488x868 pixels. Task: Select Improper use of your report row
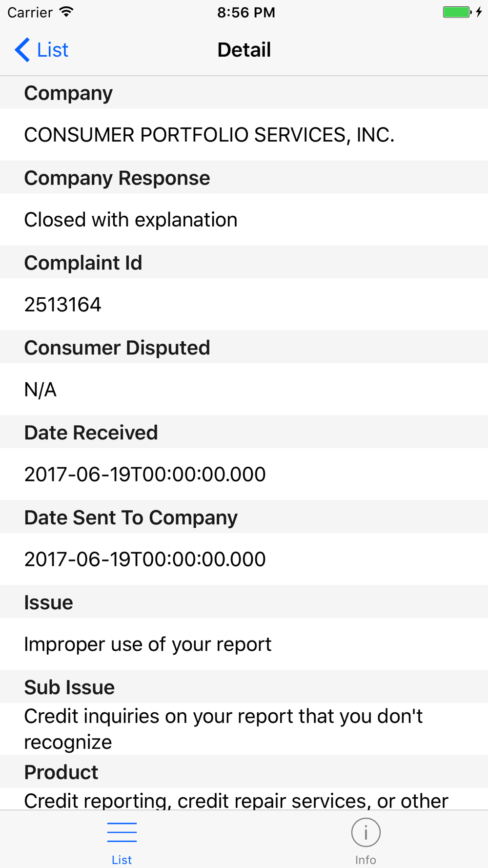pos(244,644)
